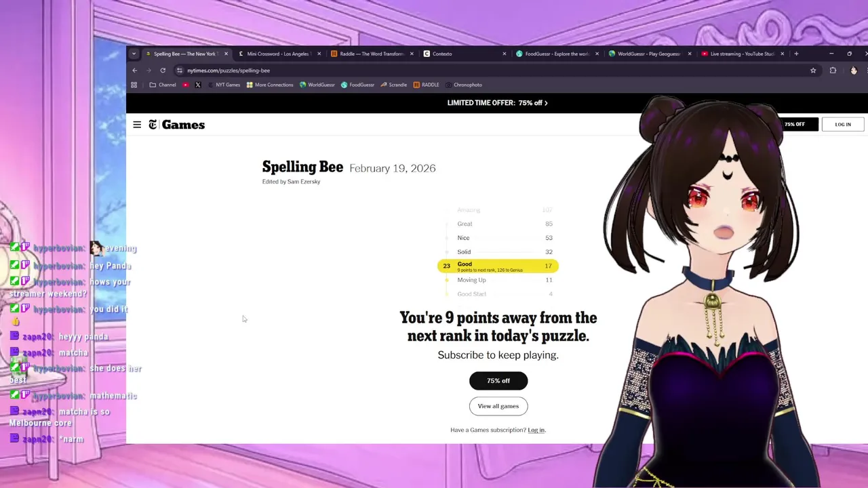This screenshot has width=868, height=488.
Task: Click the Edited by Sam Ezersky text
Action: pos(291,182)
